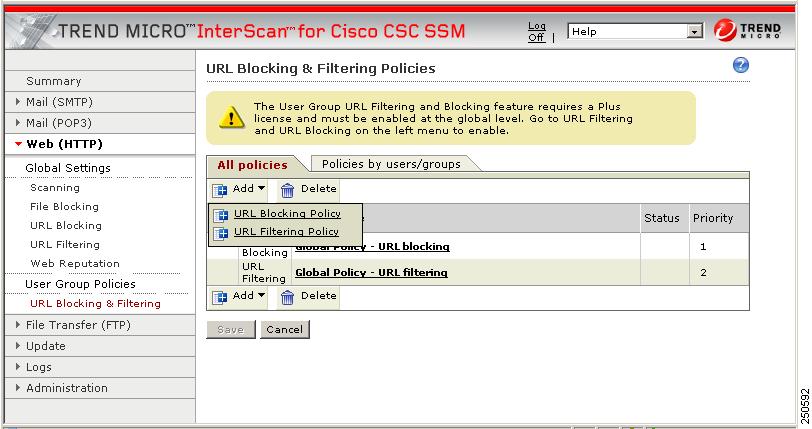Collapse the Web (HTTP) red arrow
This screenshot has width=812, height=429.
tap(19, 144)
